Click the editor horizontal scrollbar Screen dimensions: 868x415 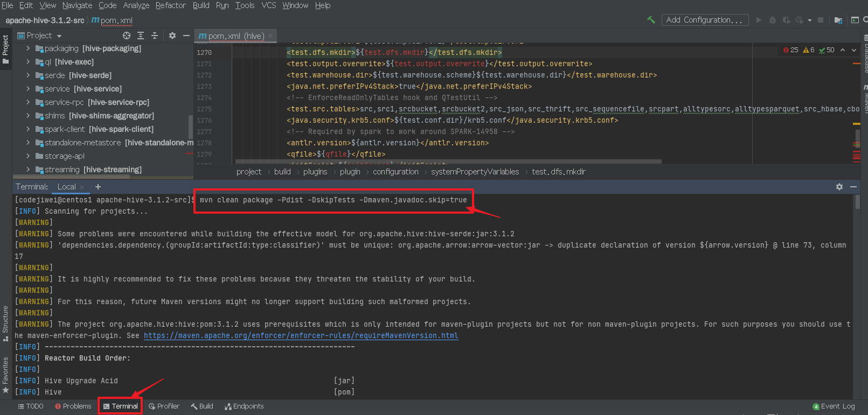(x=448, y=161)
